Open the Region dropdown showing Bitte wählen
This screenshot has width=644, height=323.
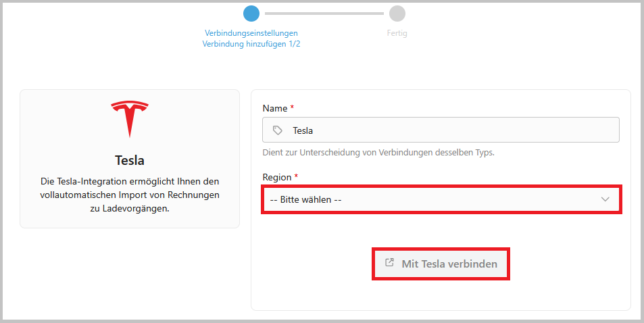[x=441, y=199]
